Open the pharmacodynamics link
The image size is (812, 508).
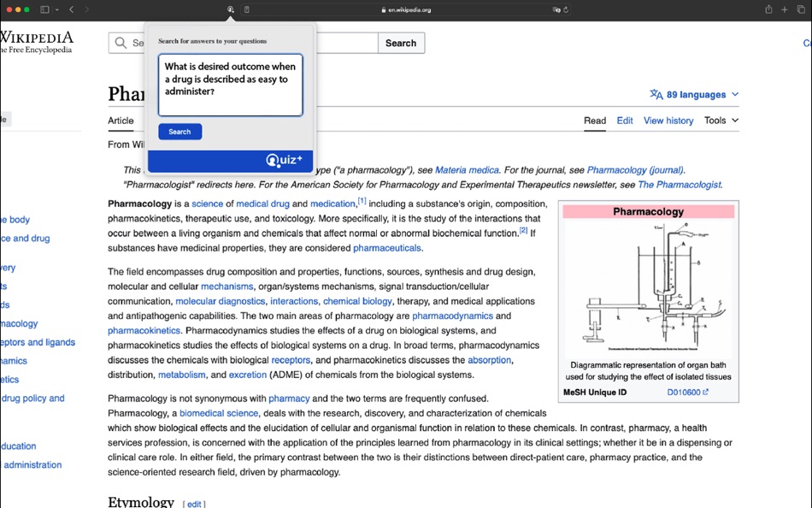point(453,316)
